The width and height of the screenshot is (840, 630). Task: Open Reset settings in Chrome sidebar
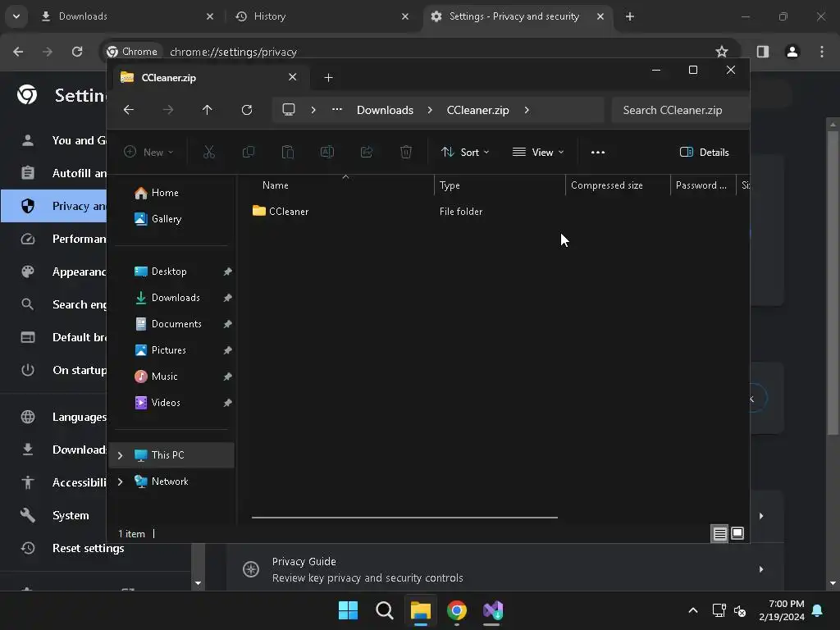coord(89,548)
